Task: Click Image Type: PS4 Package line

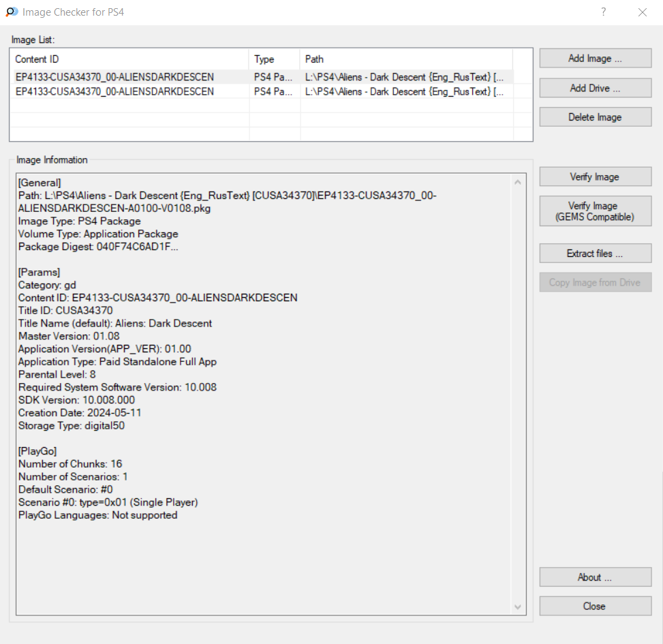Action: coord(80,221)
